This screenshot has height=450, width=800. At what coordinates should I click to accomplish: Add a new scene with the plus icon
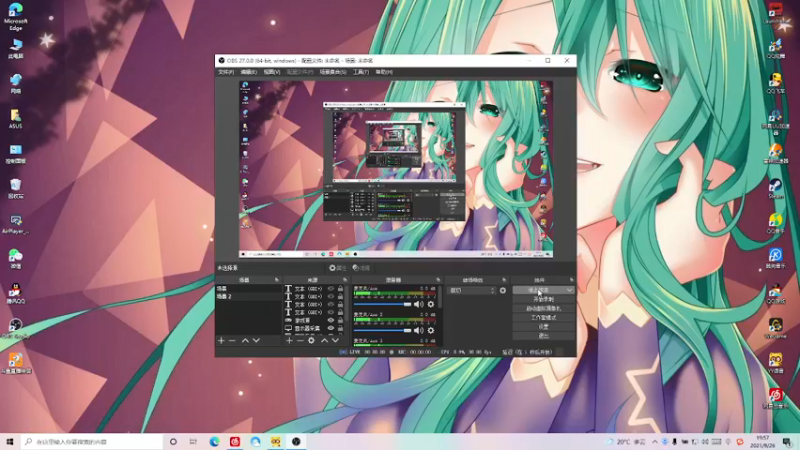pos(221,340)
